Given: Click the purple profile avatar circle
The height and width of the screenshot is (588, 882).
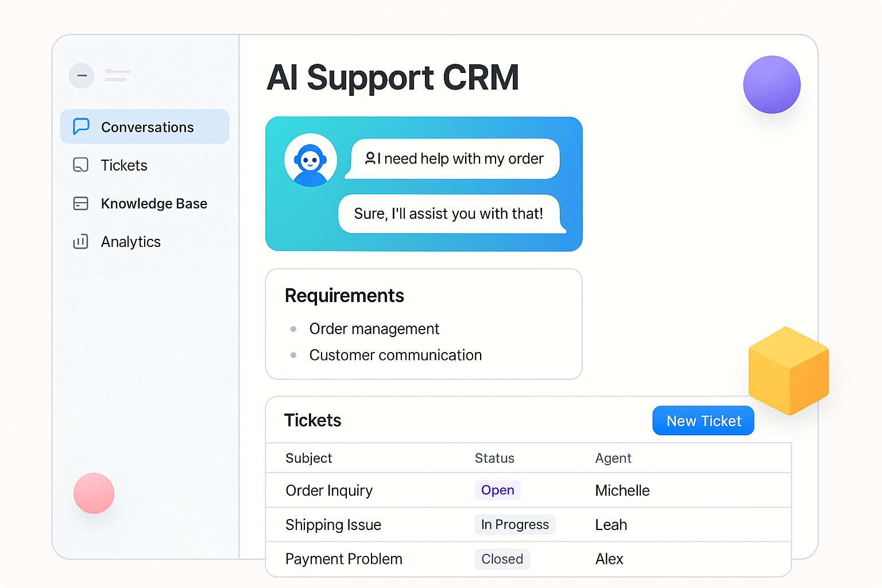Looking at the screenshot, I should click(x=772, y=84).
